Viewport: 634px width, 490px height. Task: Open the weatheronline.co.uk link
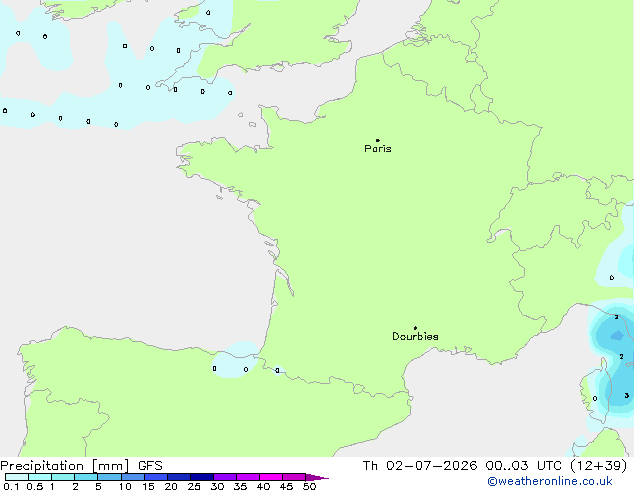[550, 481]
